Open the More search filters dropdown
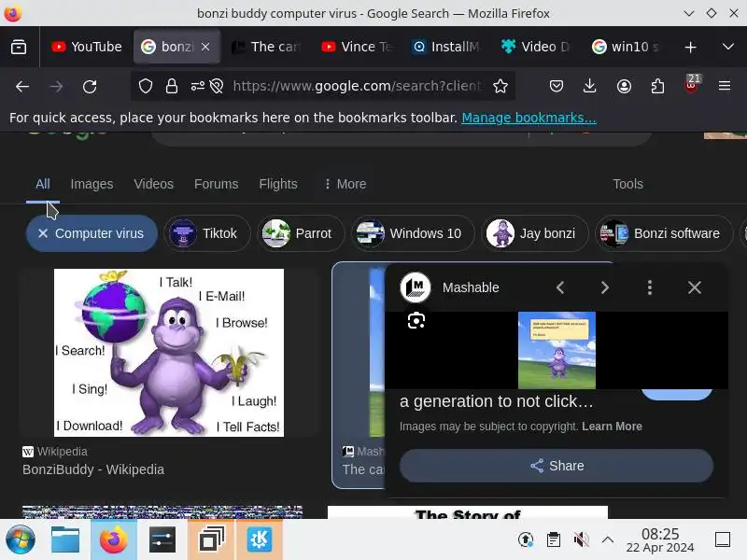 (345, 184)
